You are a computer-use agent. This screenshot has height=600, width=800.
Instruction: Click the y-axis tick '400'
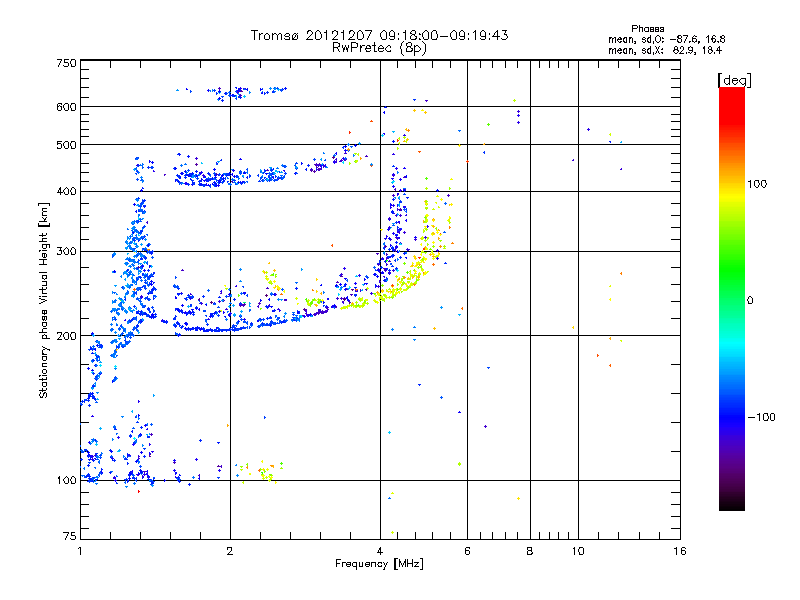pos(66,191)
